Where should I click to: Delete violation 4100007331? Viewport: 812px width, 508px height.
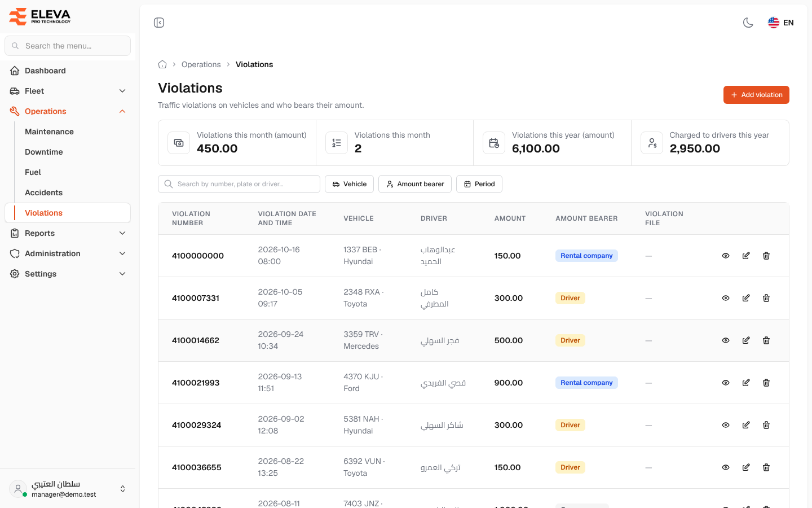pos(766,298)
